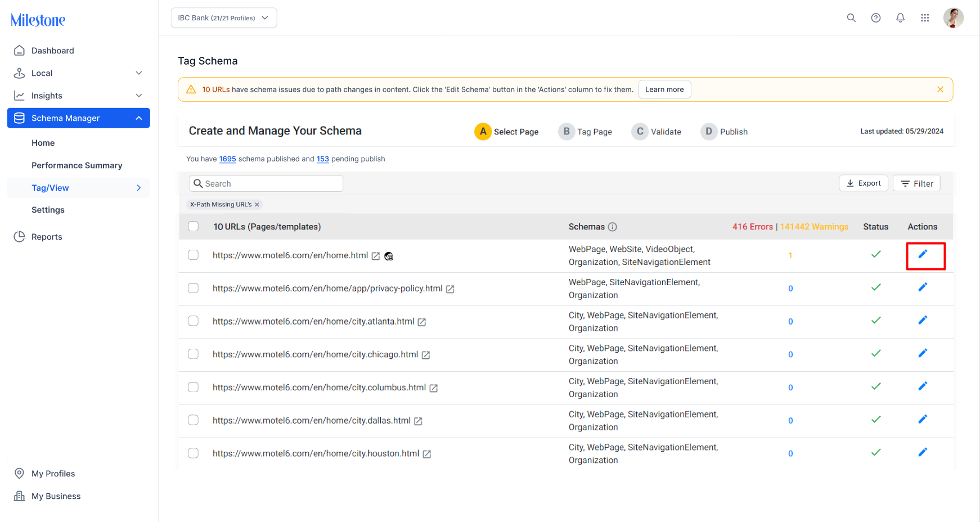Edit schema for home.html row
The width and height of the screenshot is (980, 522).
click(x=923, y=254)
